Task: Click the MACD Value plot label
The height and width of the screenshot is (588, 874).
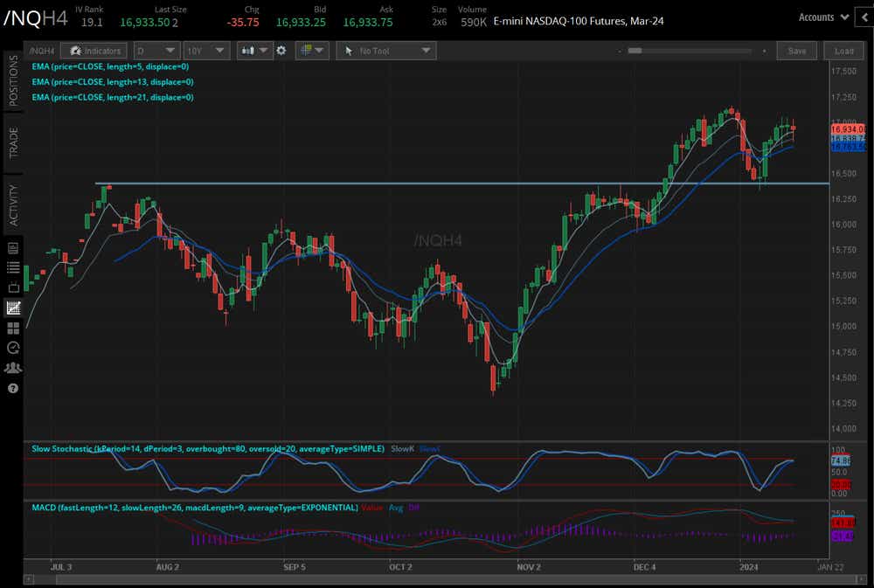Action: [x=372, y=508]
